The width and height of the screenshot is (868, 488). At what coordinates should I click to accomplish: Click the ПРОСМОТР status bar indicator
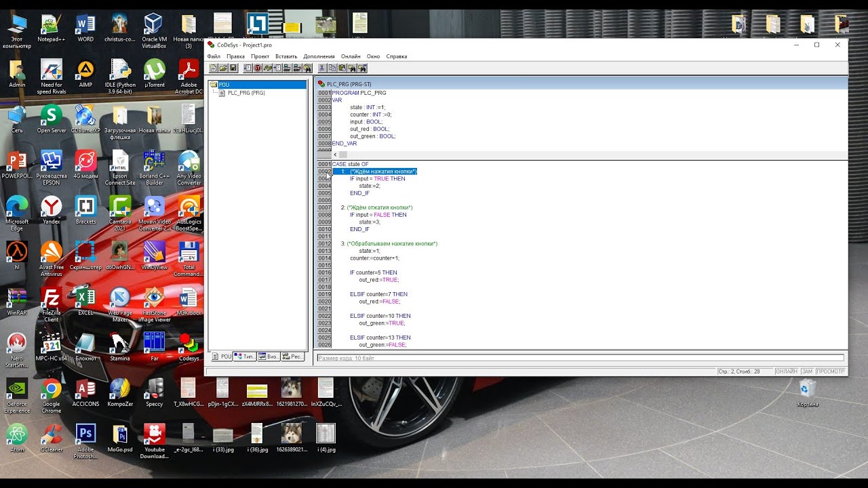coord(831,371)
